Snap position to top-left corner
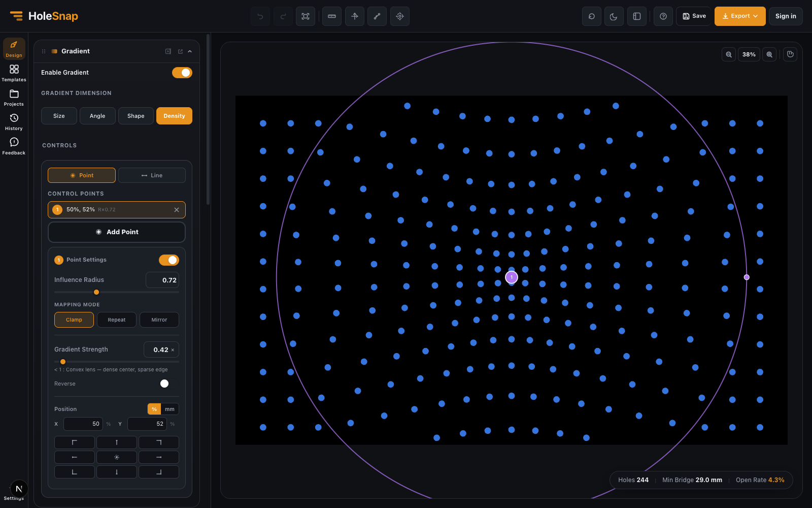Image resolution: width=812 pixels, height=508 pixels. (75, 442)
